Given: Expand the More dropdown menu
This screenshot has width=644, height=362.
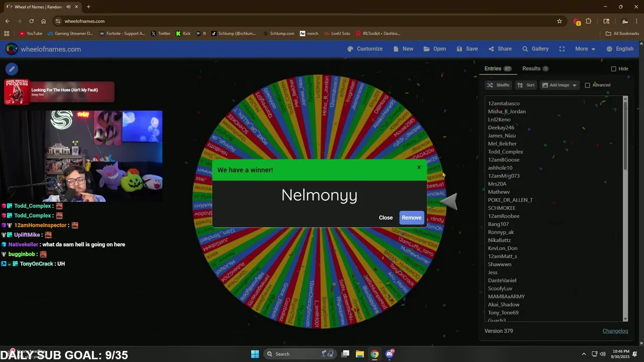Looking at the screenshot, I should click(x=585, y=49).
